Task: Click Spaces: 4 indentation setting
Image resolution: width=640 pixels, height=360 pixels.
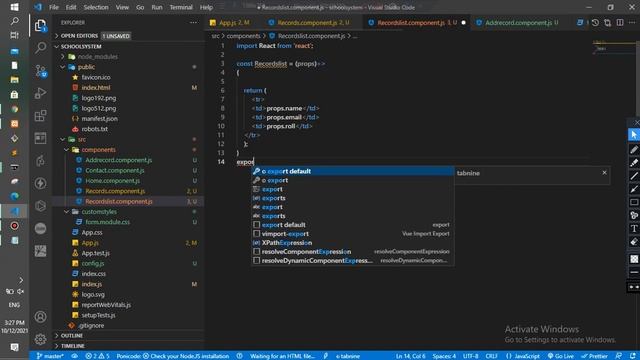Action: coord(444,356)
